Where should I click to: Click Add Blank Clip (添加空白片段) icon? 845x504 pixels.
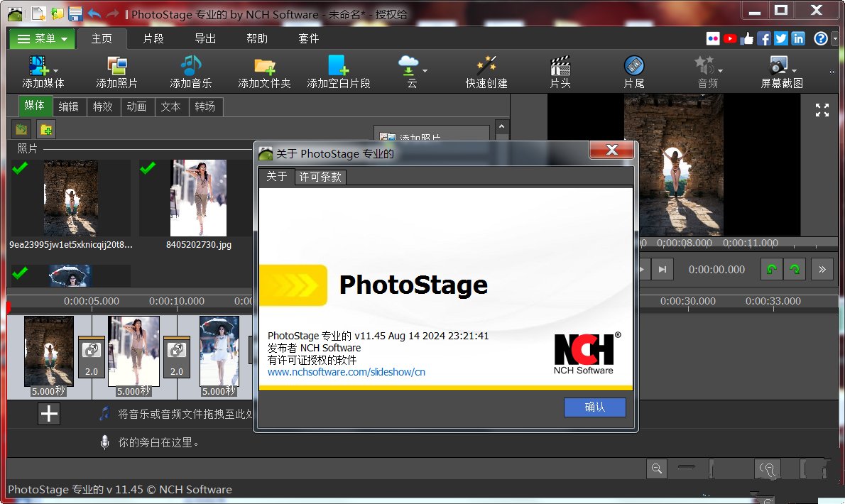[x=339, y=66]
